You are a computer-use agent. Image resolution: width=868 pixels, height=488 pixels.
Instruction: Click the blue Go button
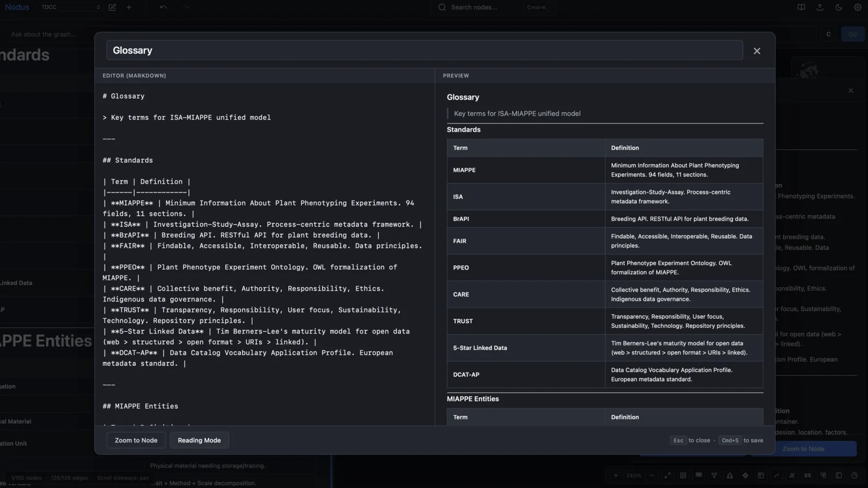(x=853, y=34)
